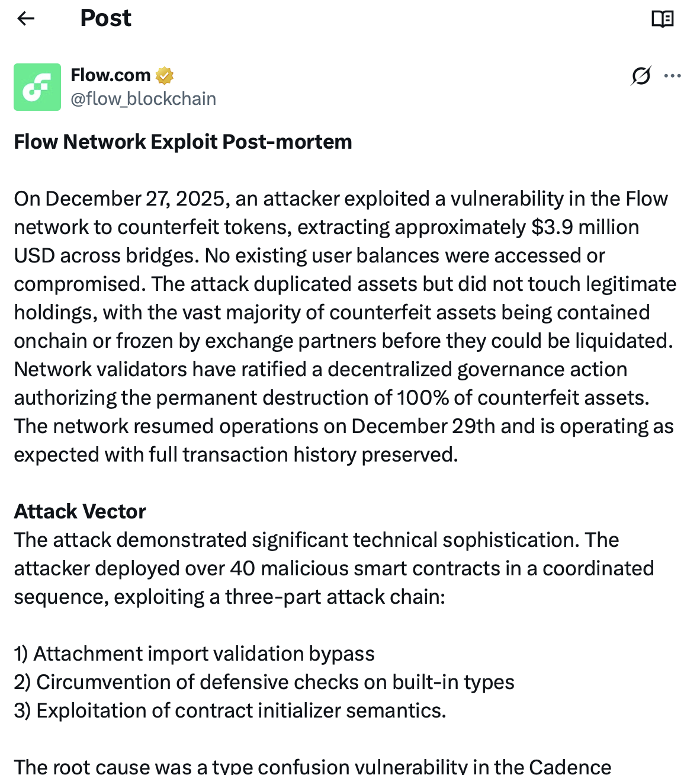Select the reader view icon in the header
Viewport: 700px width, 775px height.
point(663,18)
